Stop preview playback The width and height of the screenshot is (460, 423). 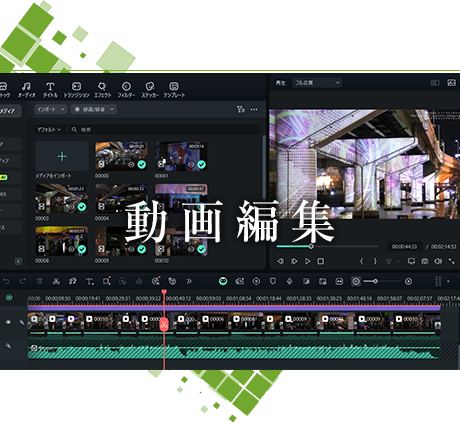[x=321, y=261]
